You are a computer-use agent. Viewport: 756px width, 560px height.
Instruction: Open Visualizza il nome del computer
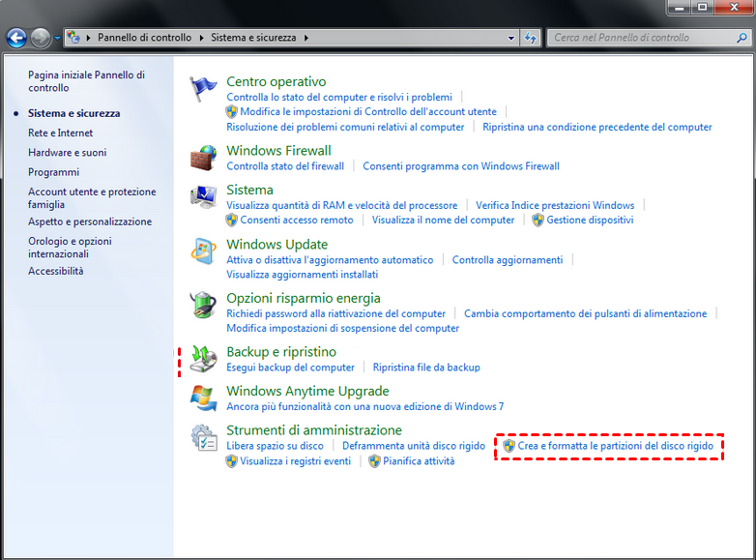[443, 220]
